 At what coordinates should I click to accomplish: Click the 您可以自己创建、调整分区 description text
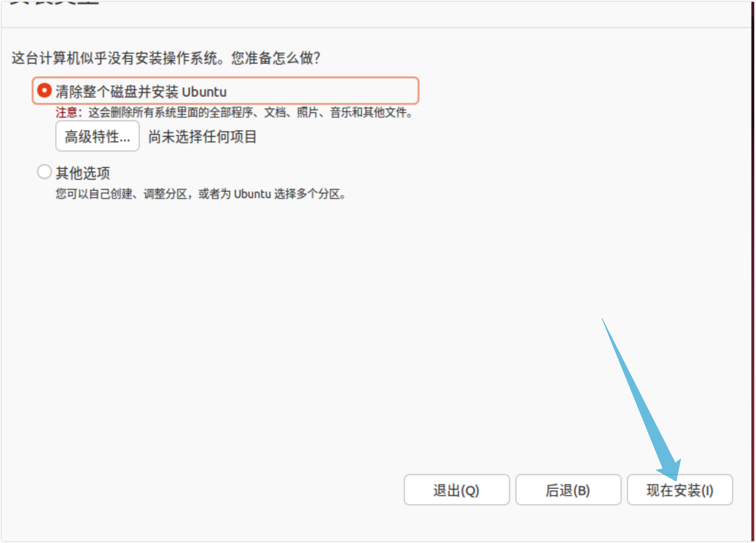[122, 194]
